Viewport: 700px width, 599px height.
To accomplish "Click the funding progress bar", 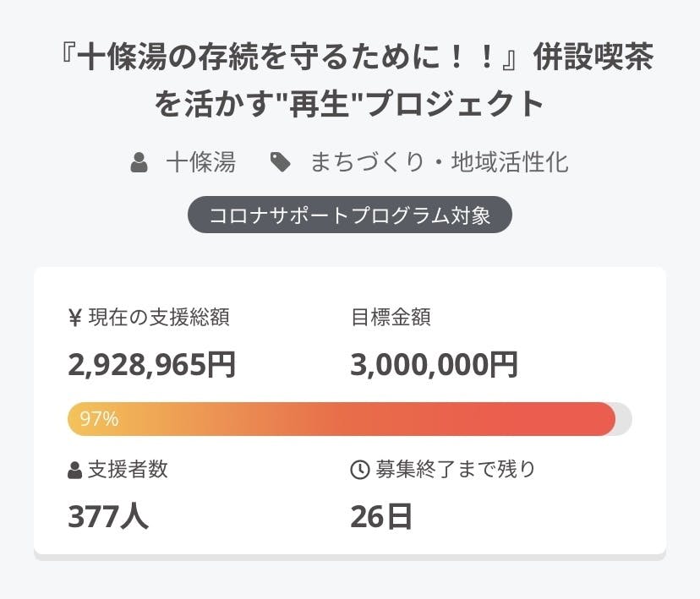I will click(x=350, y=419).
